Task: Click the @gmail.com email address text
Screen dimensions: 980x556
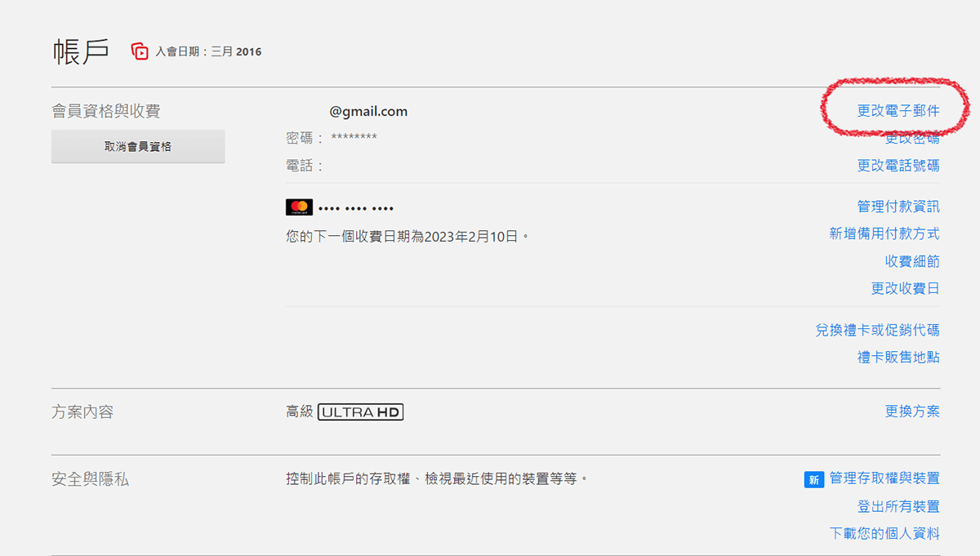Action: pos(368,112)
